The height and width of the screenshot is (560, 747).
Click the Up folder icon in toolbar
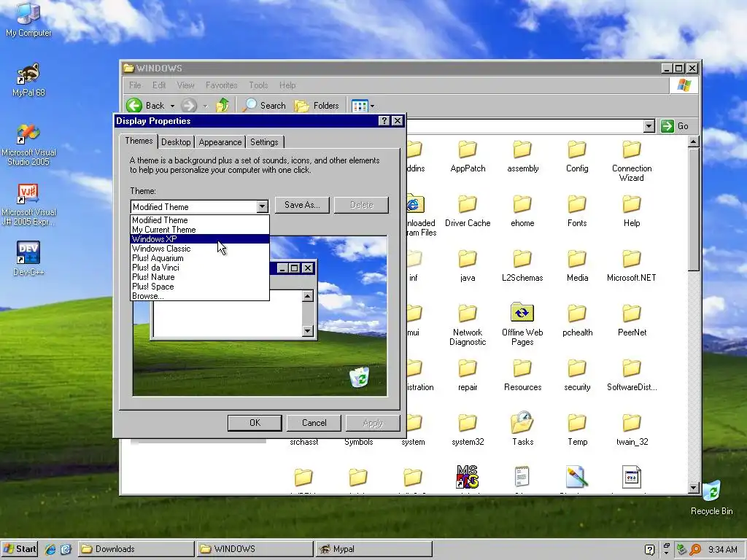click(222, 105)
